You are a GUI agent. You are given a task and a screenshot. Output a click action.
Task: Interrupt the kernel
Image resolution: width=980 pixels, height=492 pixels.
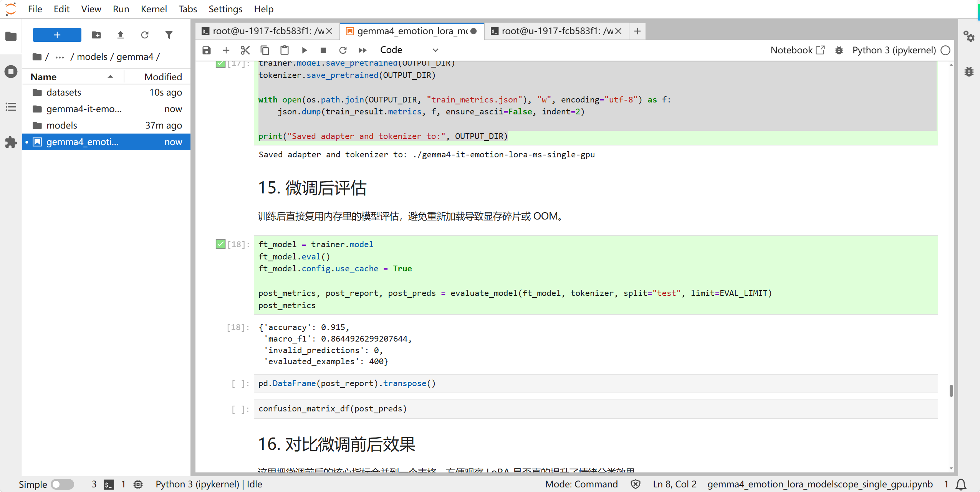(x=323, y=50)
